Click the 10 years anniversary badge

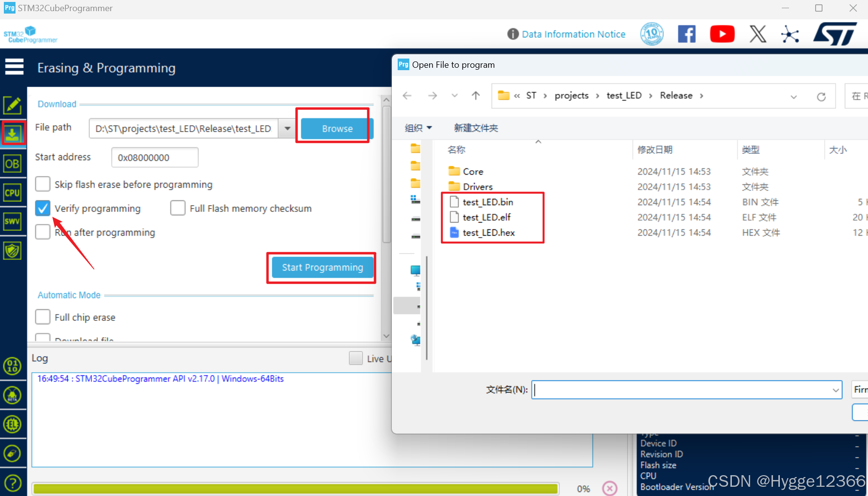[x=652, y=34]
